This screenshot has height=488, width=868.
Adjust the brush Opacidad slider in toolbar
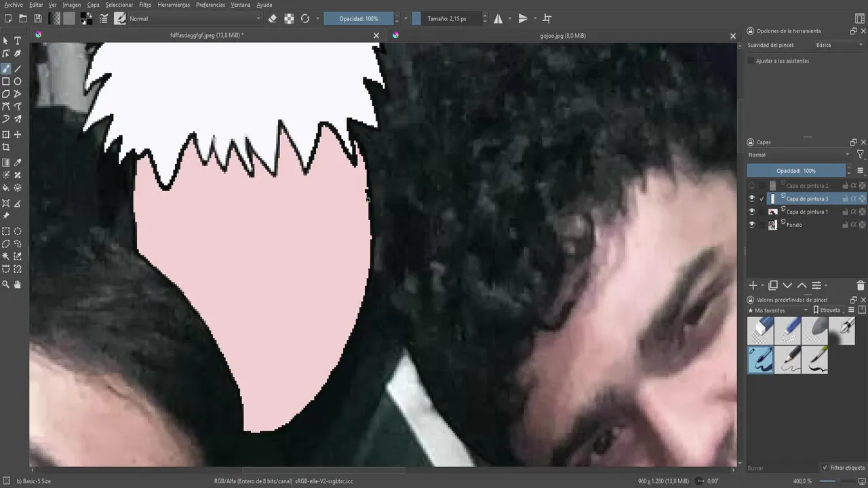[359, 19]
